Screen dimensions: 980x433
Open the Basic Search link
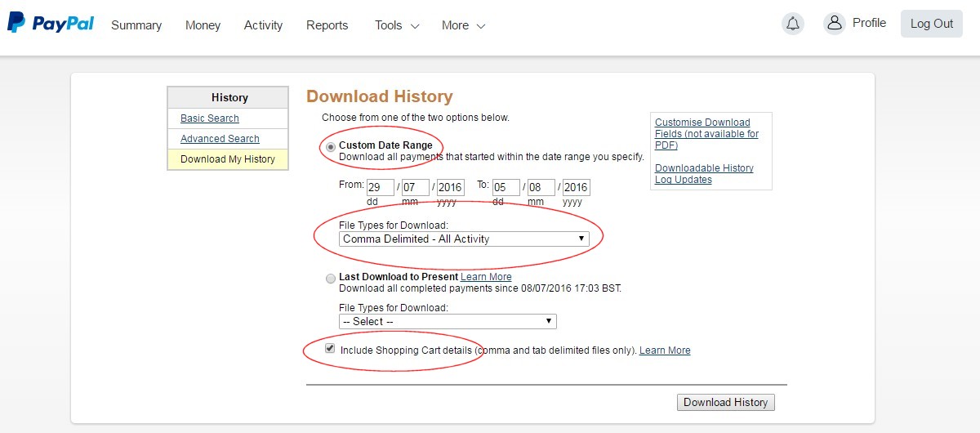click(x=210, y=118)
